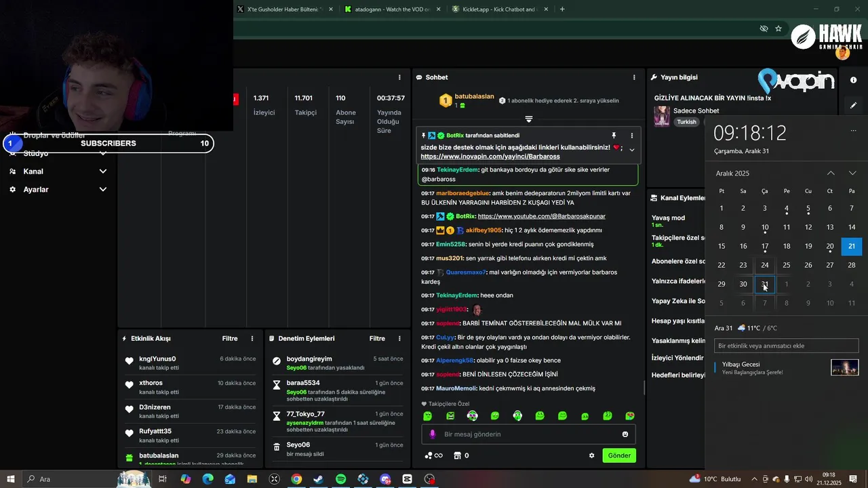The height and width of the screenshot is (488, 868).
Task: Switch to the atadogann VOD browser tab
Action: (x=392, y=9)
